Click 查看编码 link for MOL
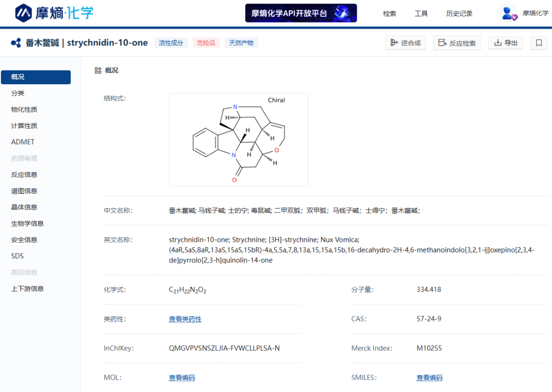The height and width of the screenshot is (392, 552). tap(182, 378)
